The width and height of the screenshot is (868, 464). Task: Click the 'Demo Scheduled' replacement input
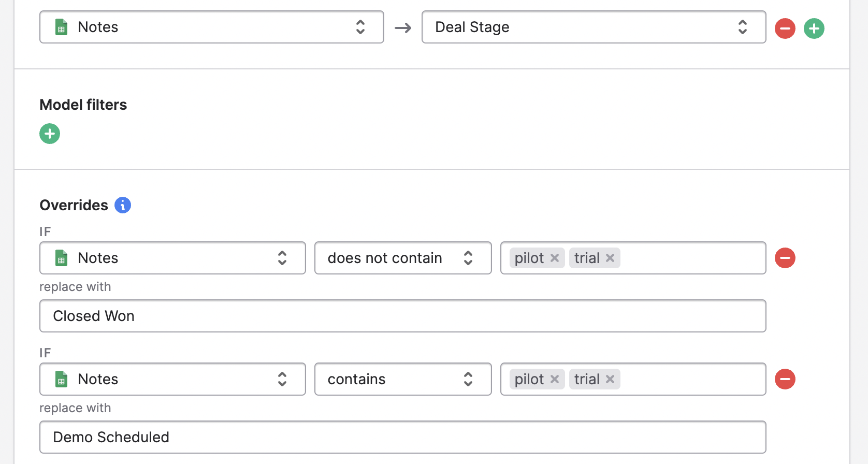point(402,437)
